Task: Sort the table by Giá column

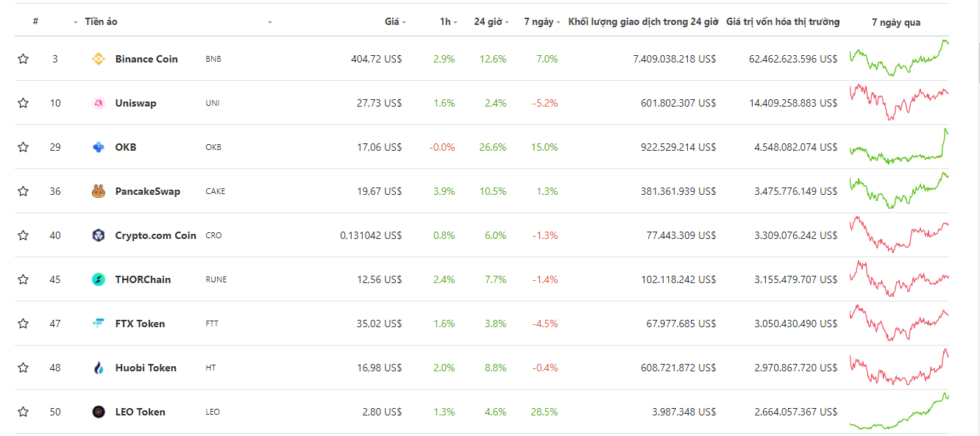Action: click(395, 22)
